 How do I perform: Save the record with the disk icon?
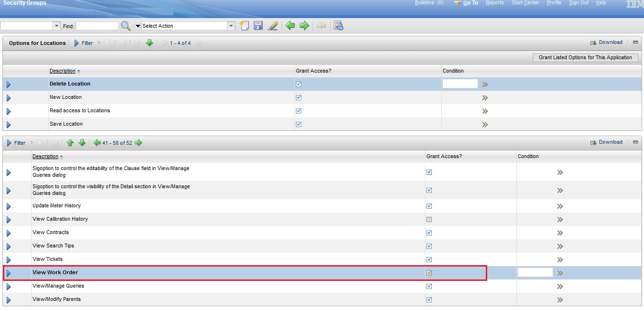[258, 26]
